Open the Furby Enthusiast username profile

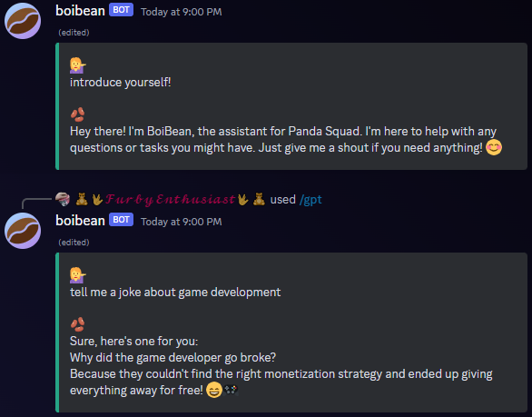[x=170, y=199]
